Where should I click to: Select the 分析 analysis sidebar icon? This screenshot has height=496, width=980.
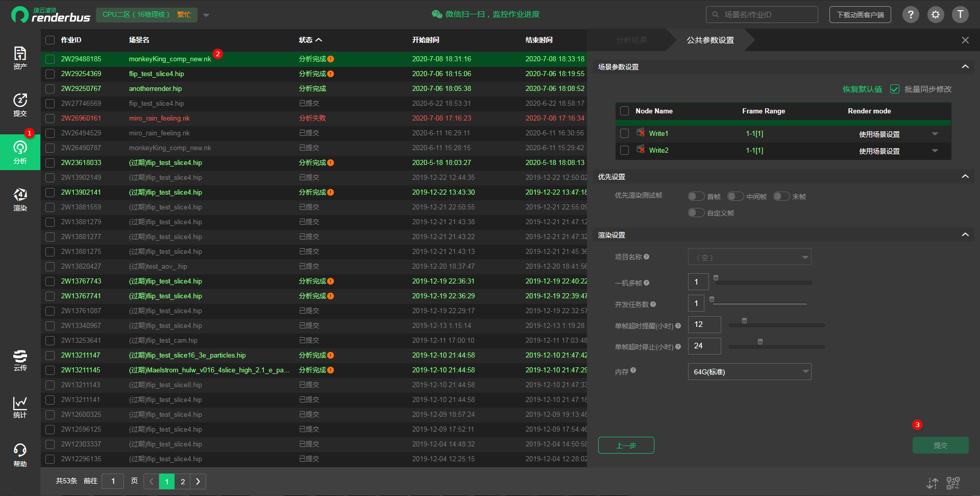pyautogui.click(x=20, y=152)
